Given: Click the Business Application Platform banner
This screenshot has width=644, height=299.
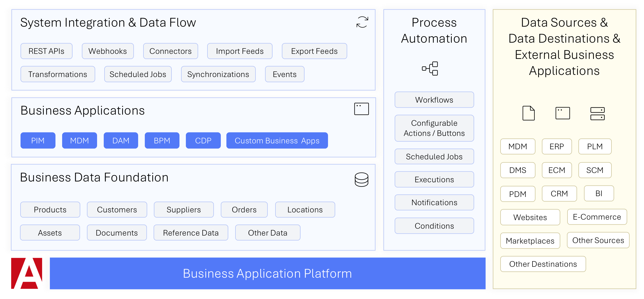Looking at the screenshot, I should point(267,273).
